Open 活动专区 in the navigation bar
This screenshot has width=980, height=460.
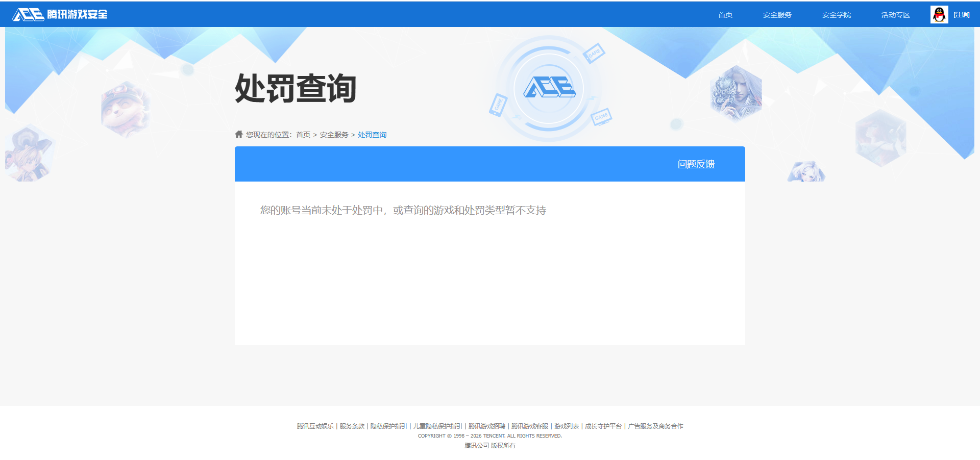895,15
